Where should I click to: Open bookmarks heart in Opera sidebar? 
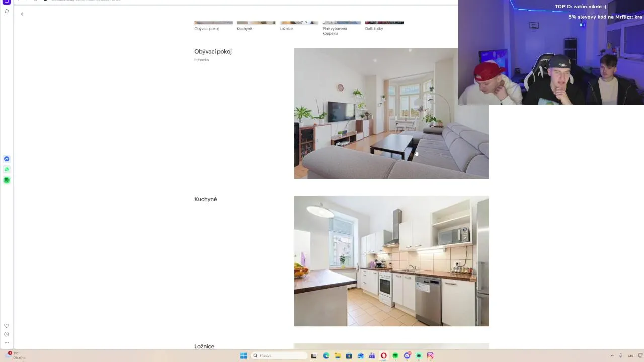[7, 326]
